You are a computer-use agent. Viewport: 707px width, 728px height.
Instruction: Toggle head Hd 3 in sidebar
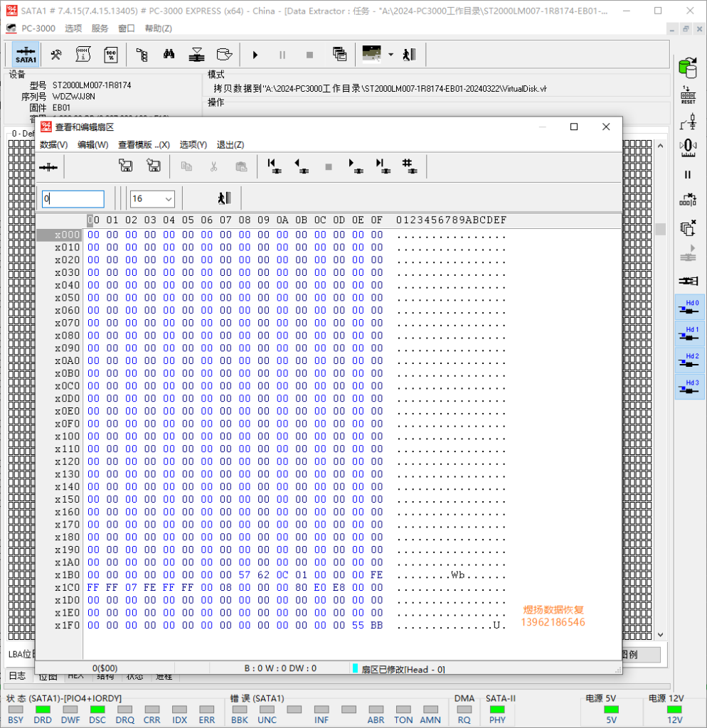[689, 387]
